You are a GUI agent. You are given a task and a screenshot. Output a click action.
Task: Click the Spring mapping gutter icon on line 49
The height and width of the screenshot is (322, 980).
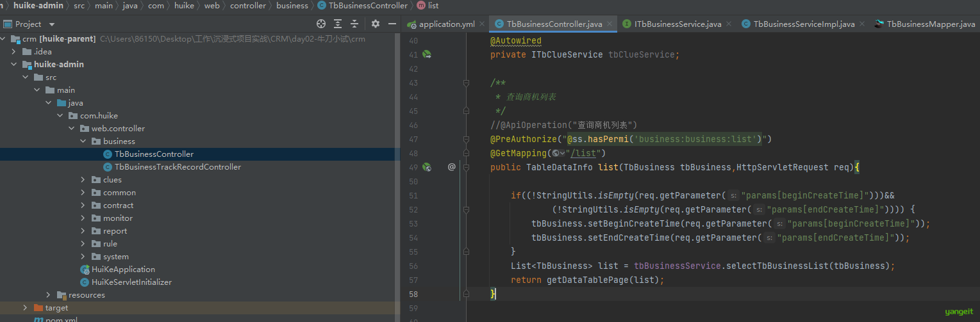[x=426, y=167]
